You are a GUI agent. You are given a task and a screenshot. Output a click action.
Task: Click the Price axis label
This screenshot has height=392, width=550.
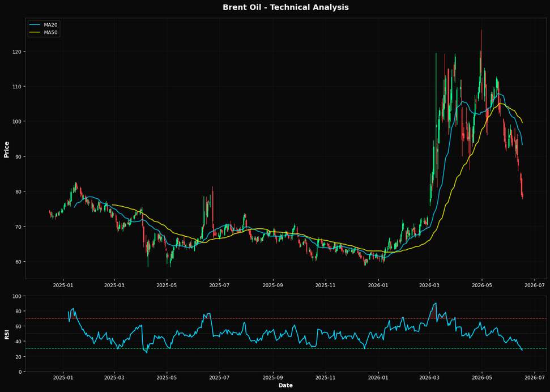pos(6,150)
